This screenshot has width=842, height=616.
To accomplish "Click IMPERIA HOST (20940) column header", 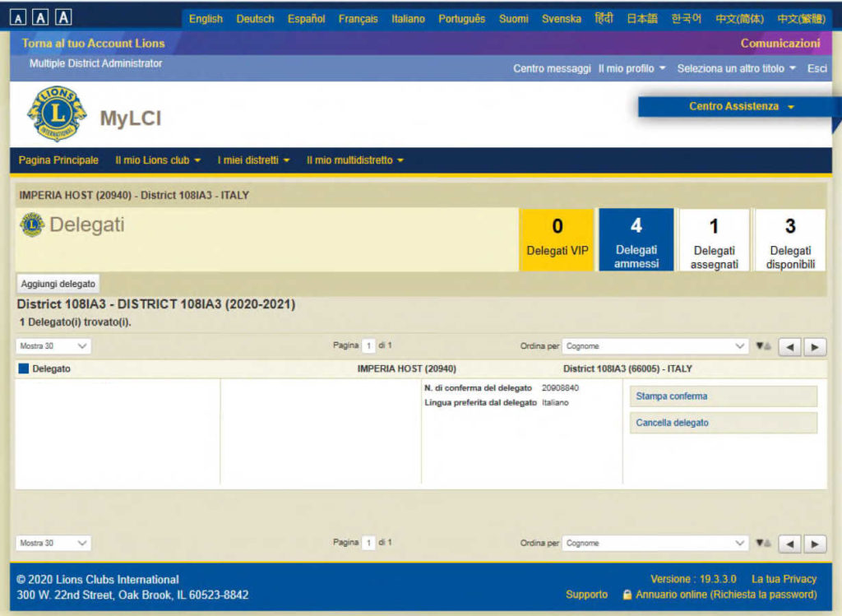I will coord(406,369).
